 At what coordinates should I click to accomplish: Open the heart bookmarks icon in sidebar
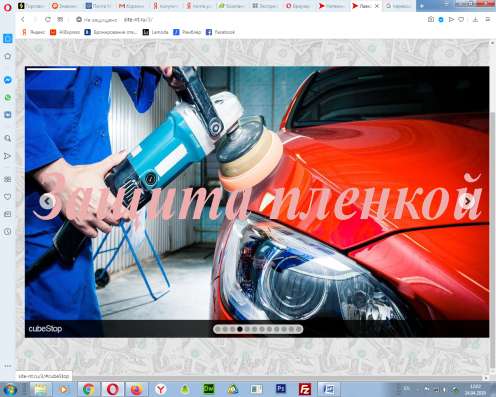coord(8,197)
